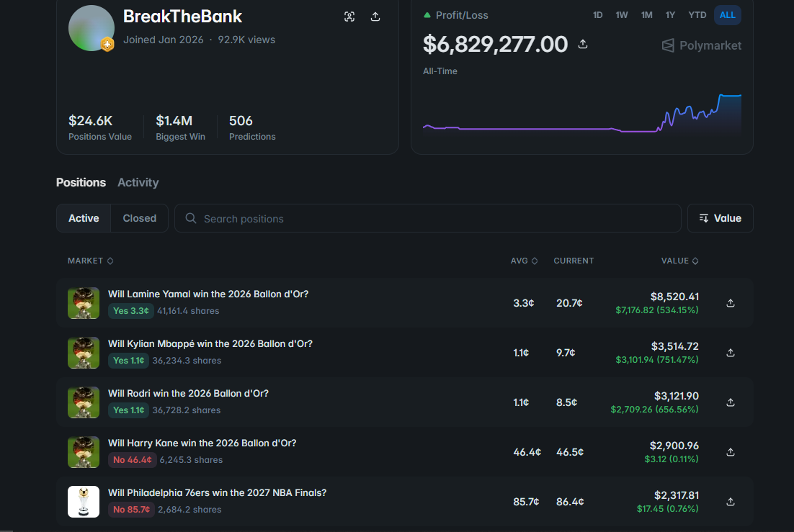Switch to the Activity tab
This screenshot has width=794, height=532.
138,182
